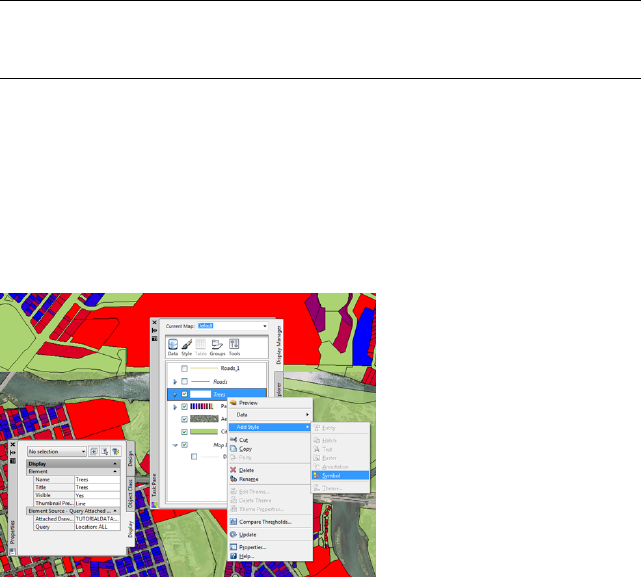Open the Data menu in Display Manager
This screenshot has height=577, width=641.
[173, 347]
